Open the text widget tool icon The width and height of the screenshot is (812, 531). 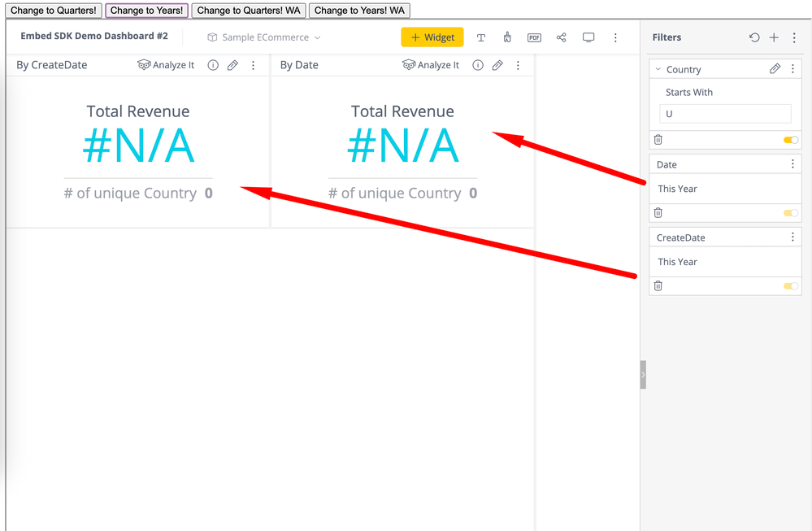click(x=481, y=37)
